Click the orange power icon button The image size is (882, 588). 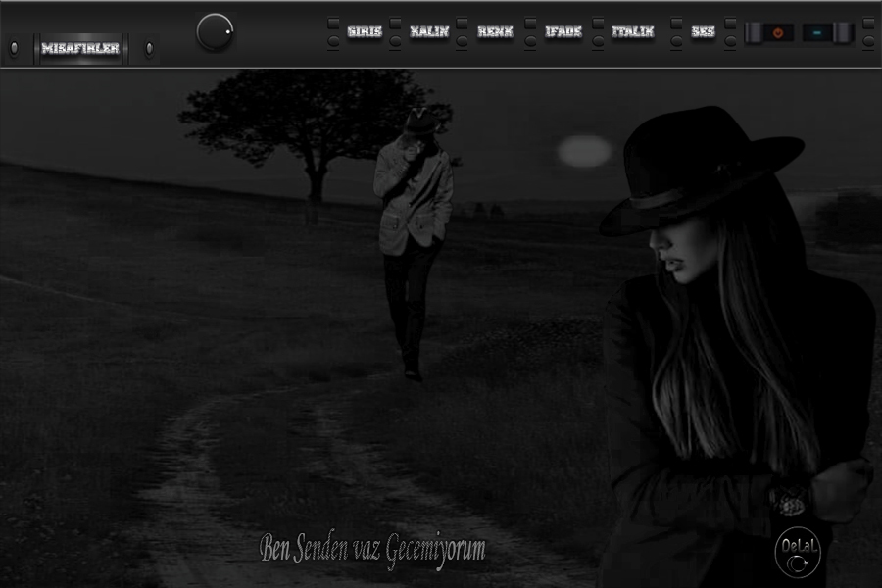(778, 32)
